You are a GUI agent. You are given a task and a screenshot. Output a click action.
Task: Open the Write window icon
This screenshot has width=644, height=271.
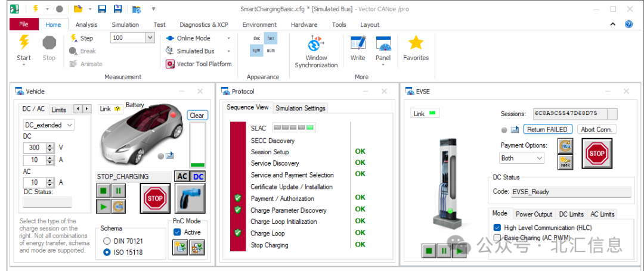pyautogui.click(x=358, y=43)
